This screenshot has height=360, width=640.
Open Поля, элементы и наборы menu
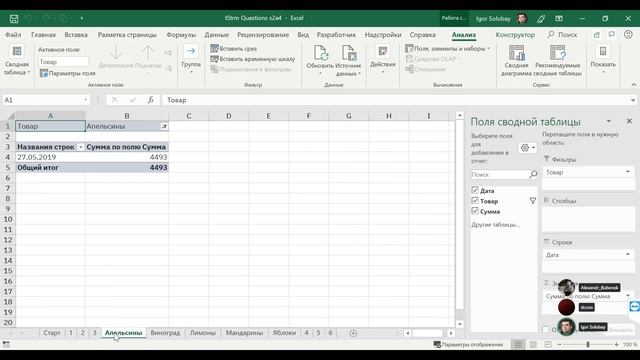click(x=447, y=49)
